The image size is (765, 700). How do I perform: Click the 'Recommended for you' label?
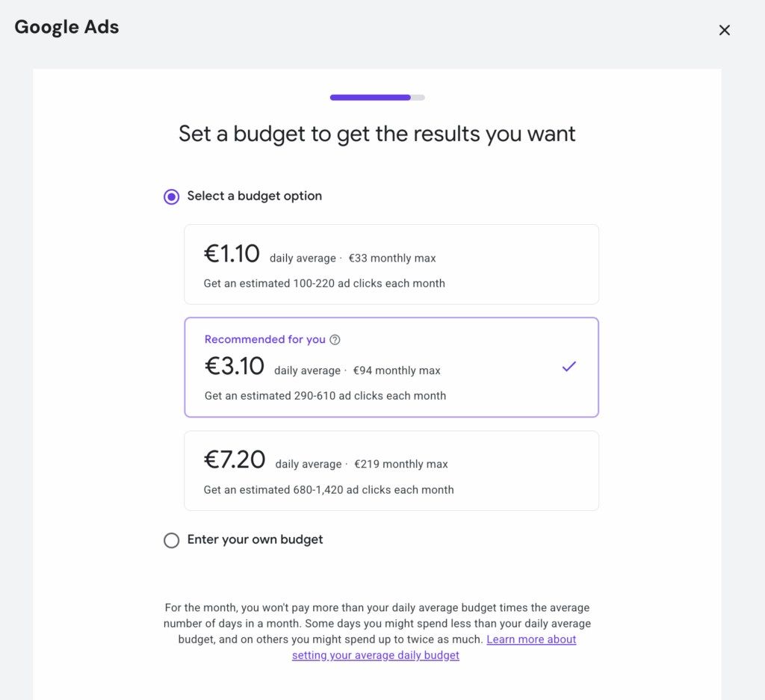(x=264, y=340)
